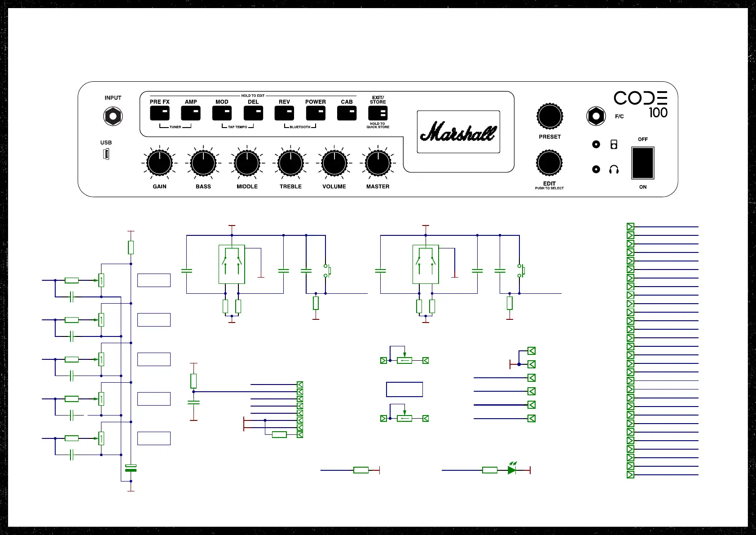Viewport: 756px width, 535px height.
Task: Click the CODE 100 logo
Action: point(641,105)
